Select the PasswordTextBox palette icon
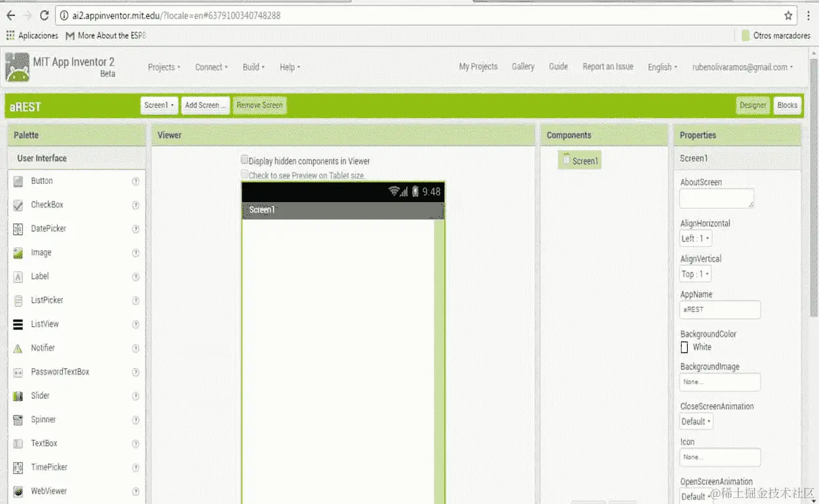819x504 pixels. 18,372
